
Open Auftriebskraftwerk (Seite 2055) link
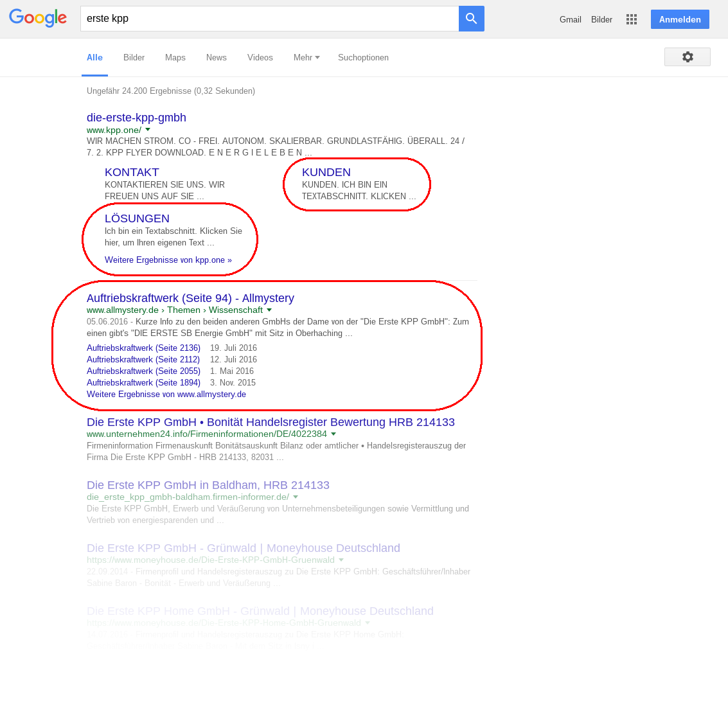tap(143, 371)
